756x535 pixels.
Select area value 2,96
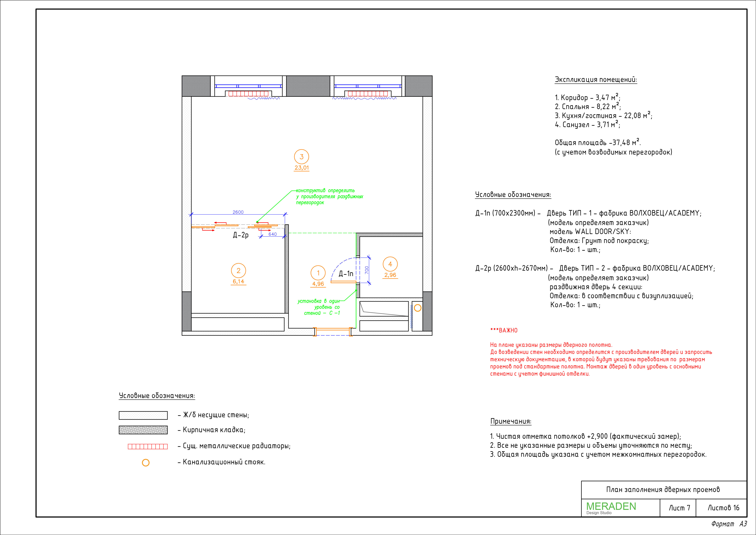pyautogui.click(x=390, y=275)
